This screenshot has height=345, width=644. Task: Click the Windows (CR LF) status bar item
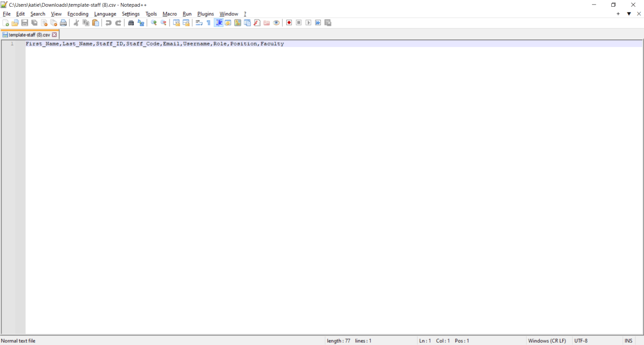pos(547,341)
